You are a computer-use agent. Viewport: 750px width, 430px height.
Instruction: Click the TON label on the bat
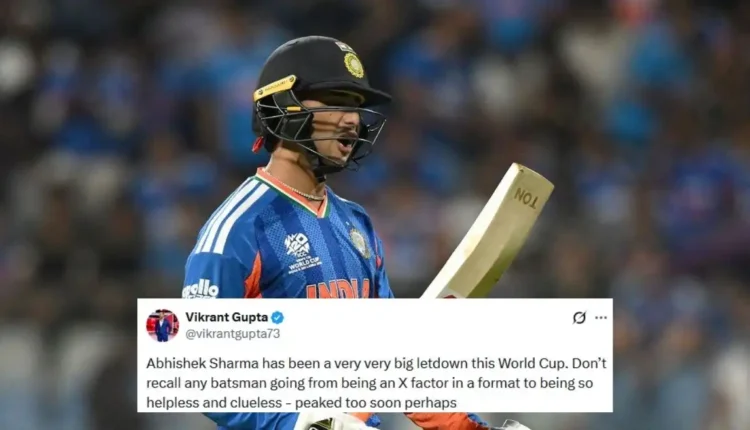(x=526, y=197)
